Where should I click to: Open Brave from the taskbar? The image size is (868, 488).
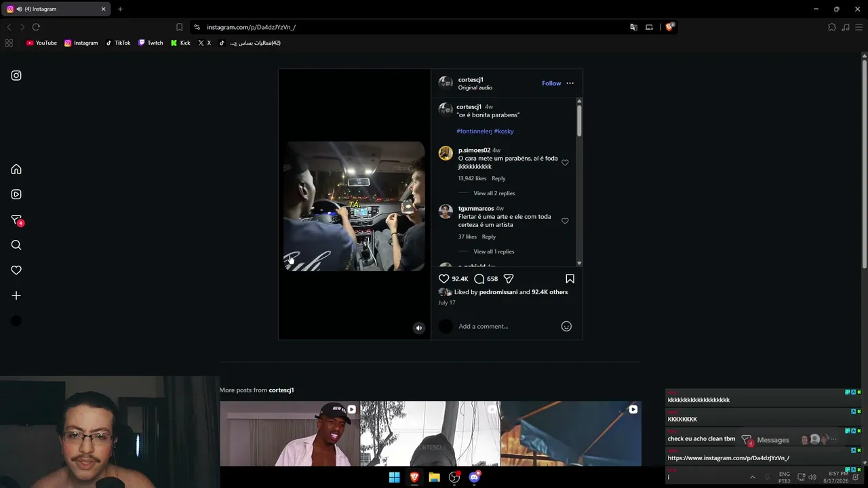pos(414,477)
